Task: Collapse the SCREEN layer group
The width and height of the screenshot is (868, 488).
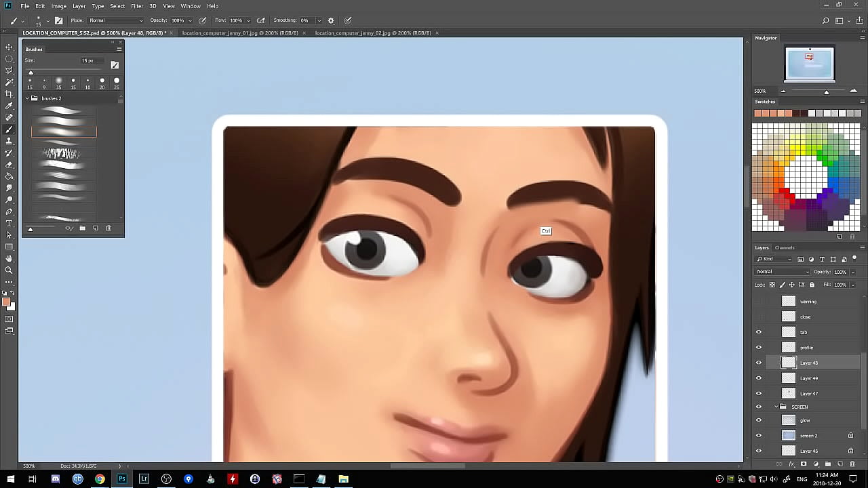Action: (x=776, y=407)
